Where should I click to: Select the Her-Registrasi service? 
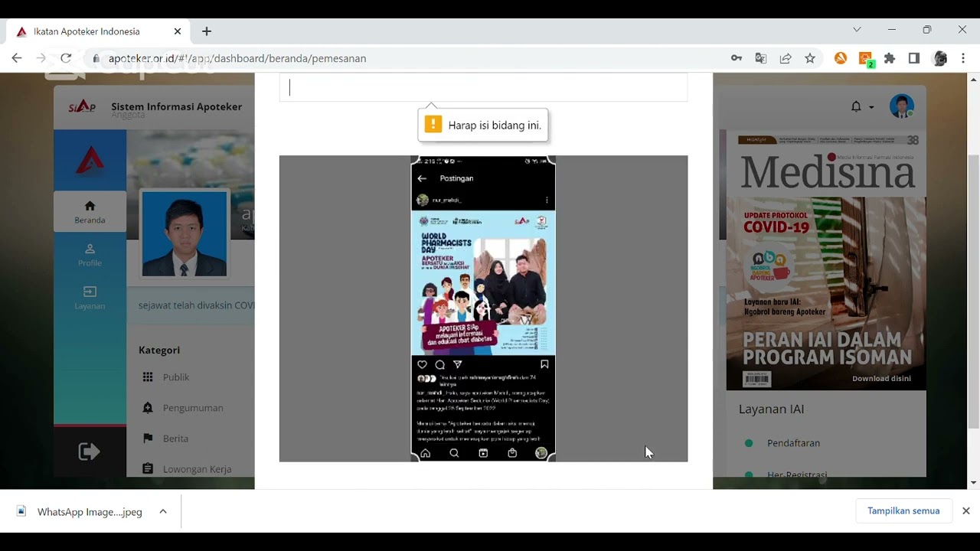pos(797,474)
